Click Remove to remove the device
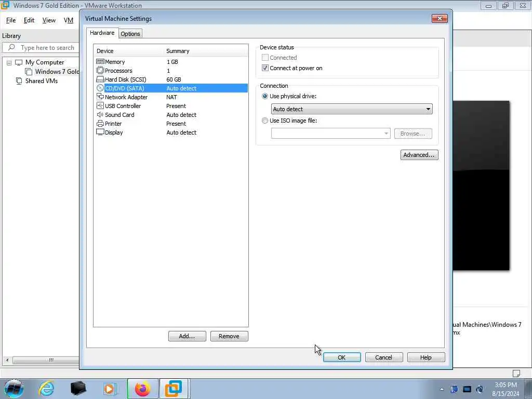The height and width of the screenshot is (399, 532). pos(229,336)
